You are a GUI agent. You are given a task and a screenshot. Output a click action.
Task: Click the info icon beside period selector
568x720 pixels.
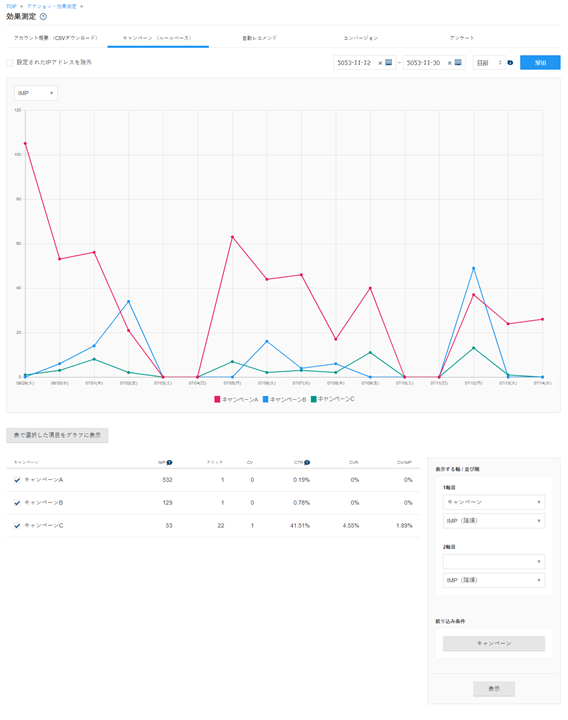[x=510, y=62]
